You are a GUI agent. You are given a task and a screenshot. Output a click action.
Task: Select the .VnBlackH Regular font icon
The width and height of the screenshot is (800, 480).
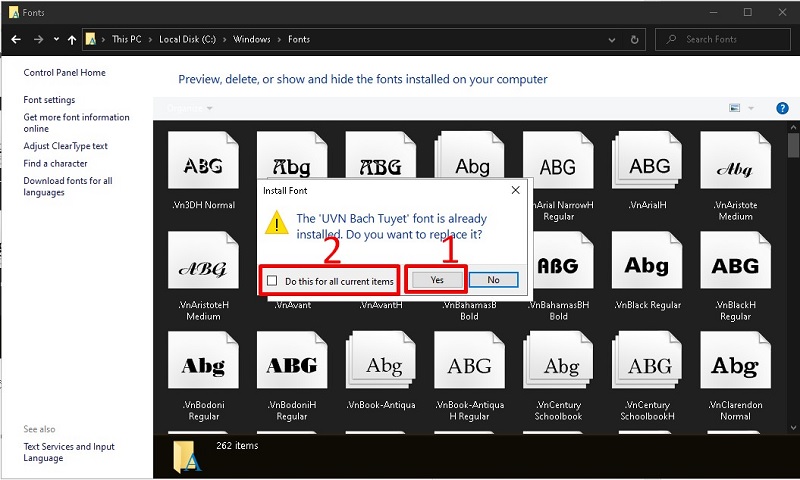(x=735, y=260)
